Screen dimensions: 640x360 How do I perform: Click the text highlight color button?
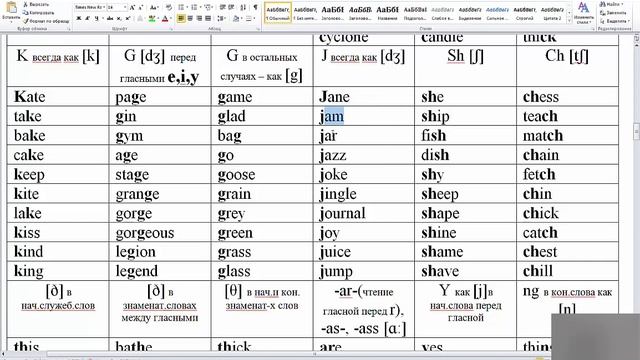point(151,18)
